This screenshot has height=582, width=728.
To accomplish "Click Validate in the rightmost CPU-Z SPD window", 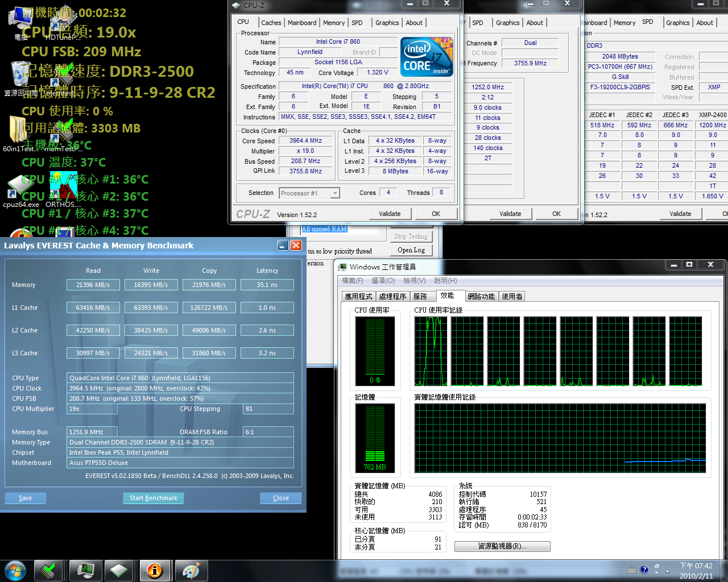I will (680, 214).
